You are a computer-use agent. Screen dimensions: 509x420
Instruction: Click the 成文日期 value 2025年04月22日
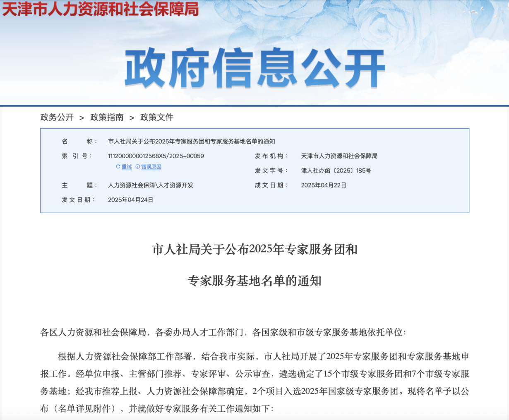pyautogui.click(x=324, y=185)
